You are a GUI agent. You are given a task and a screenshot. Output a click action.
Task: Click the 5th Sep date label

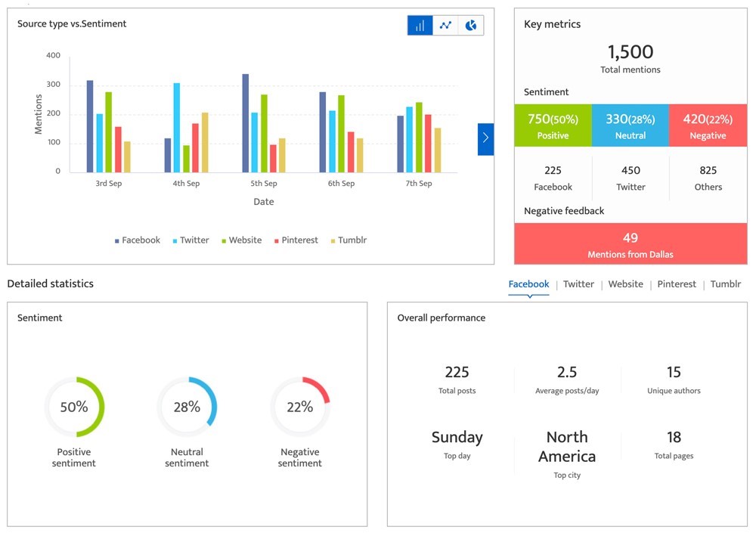pyautogui.click(x=264, y=183)
